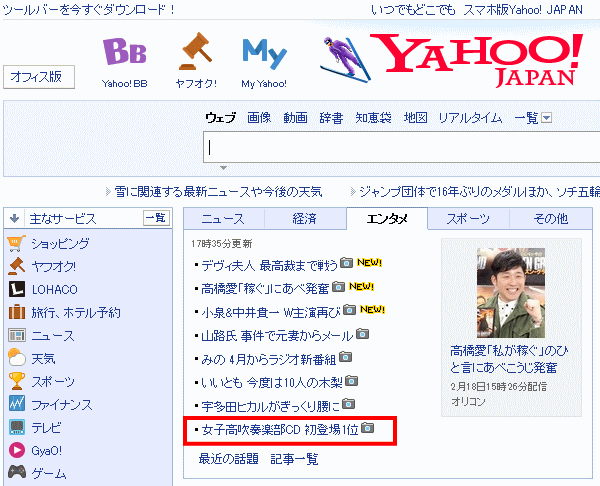The height and width of the screenshot is (486, 600).
Task: Switch to the ニュース tab
Action: [223, 219]
